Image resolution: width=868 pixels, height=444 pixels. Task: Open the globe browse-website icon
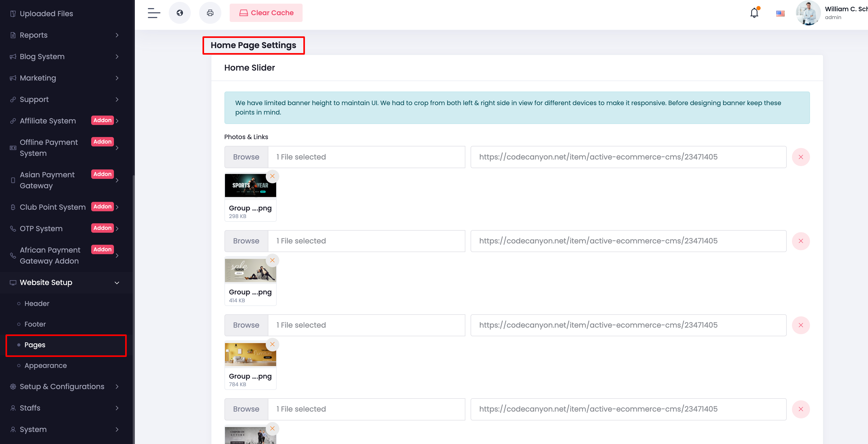[x=180, y=13]
